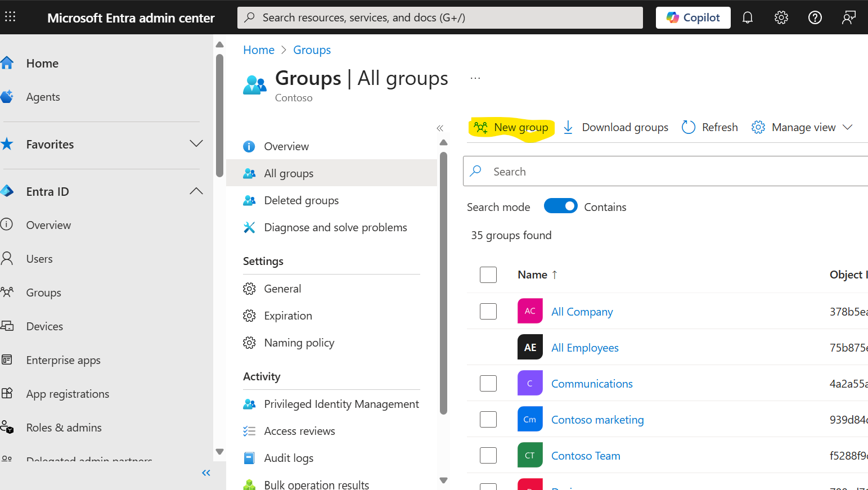Open Agents in the left navigation

pos(43,97)
